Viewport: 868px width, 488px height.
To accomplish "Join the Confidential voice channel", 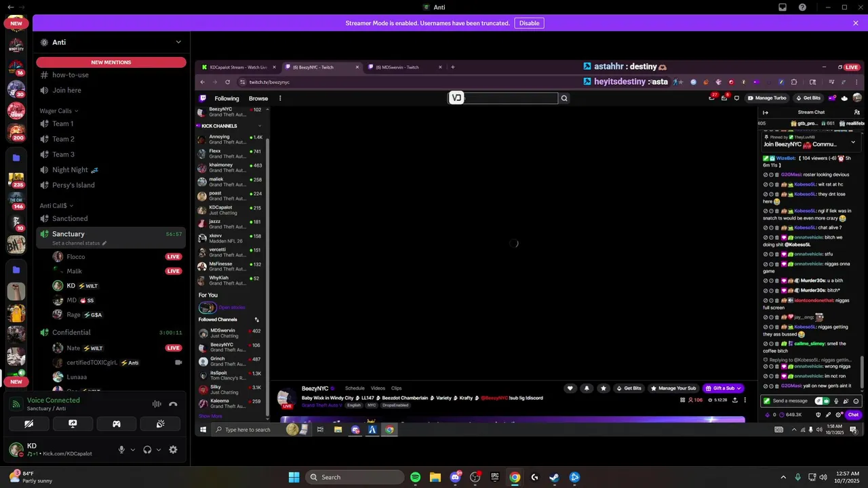I will pos(111,332).
